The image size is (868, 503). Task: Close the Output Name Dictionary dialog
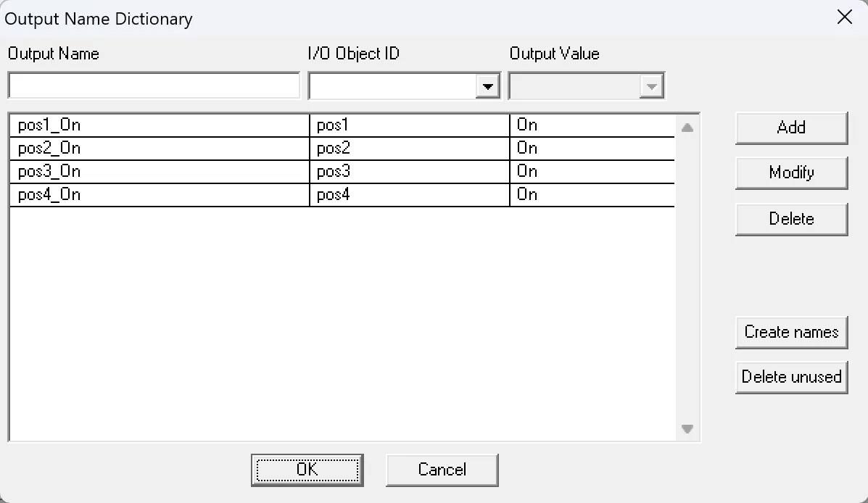pos(844,17)
